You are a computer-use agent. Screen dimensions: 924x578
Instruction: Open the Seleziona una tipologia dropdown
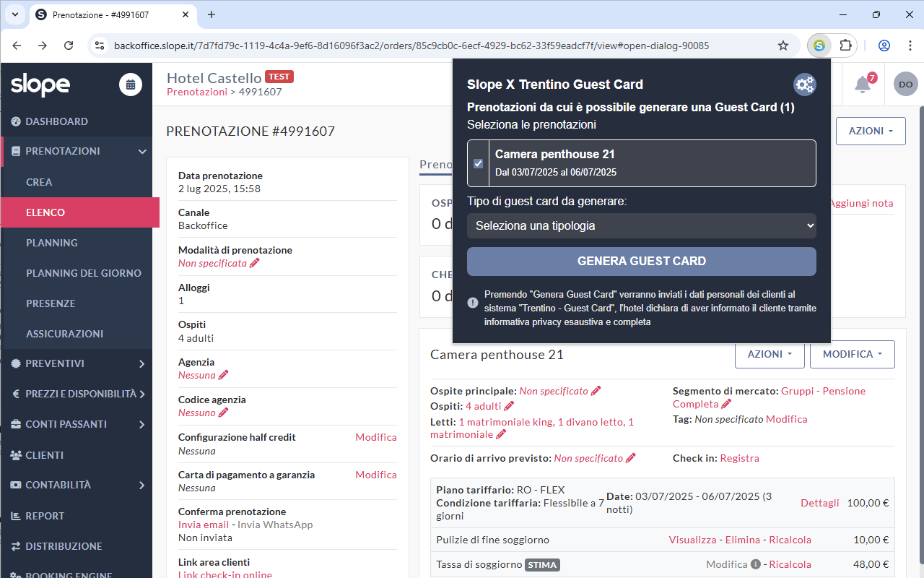click(x=642, y=225)
